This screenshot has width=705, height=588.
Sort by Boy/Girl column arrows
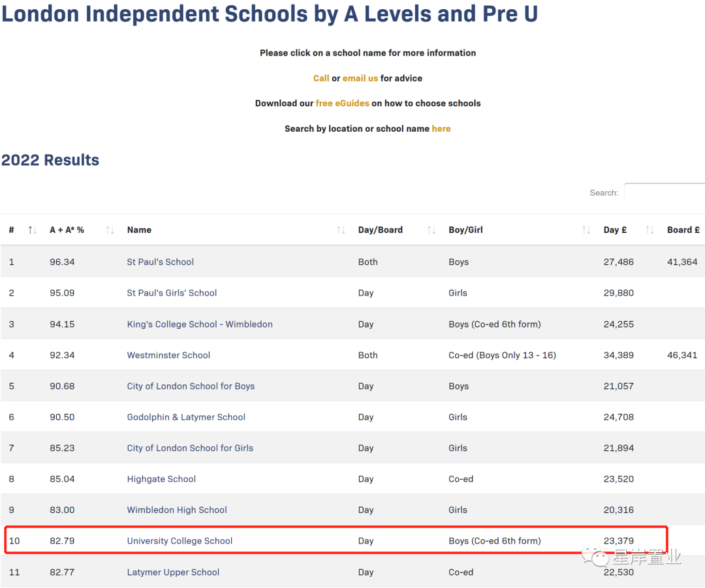pyautogui.click(x=586, y=230)
